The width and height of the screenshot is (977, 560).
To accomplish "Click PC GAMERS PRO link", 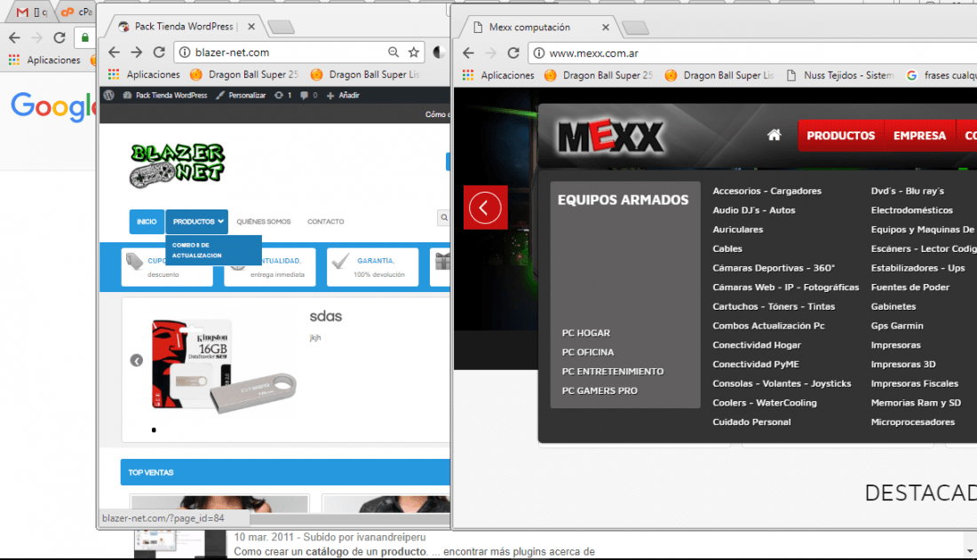I will (x=600, y=391).
